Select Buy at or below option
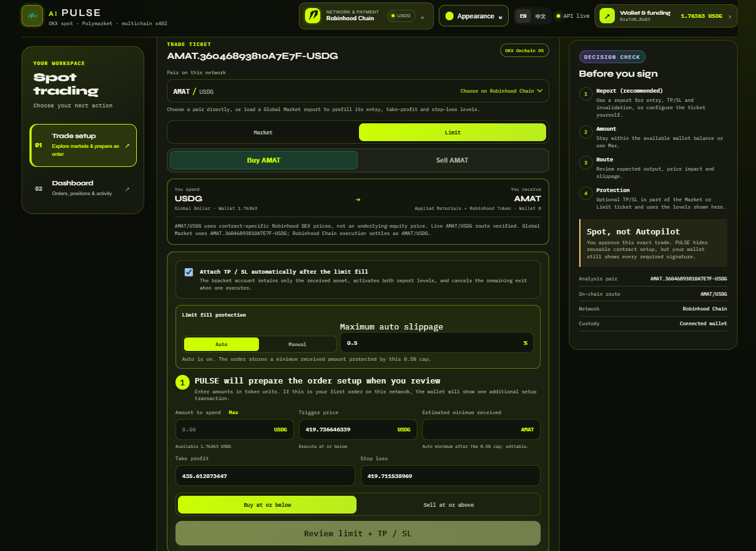756x551 pixels. click(x=267, y=505)
